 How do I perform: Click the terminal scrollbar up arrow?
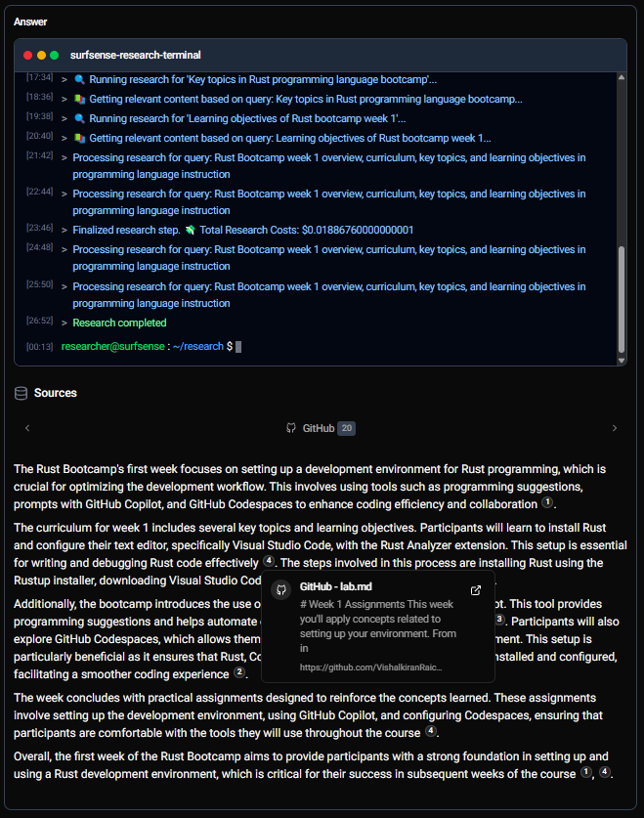click(622, 77)
